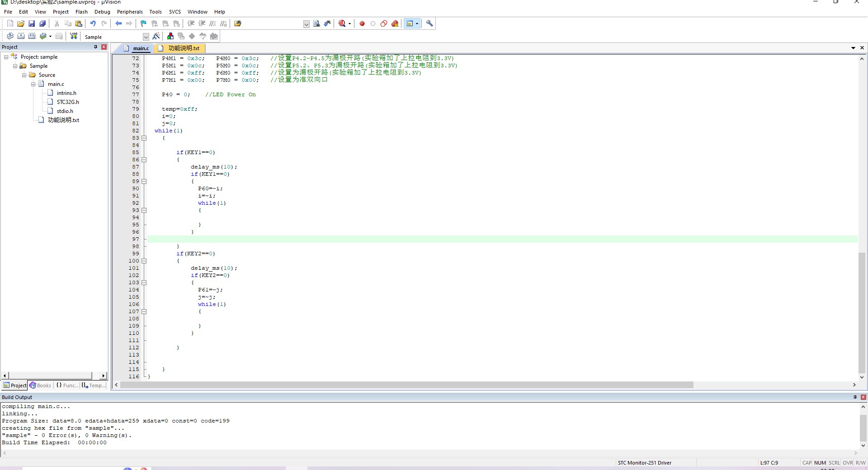Open a file with the folder icon
The image size is (868, 470).
(x=21, y=23)
